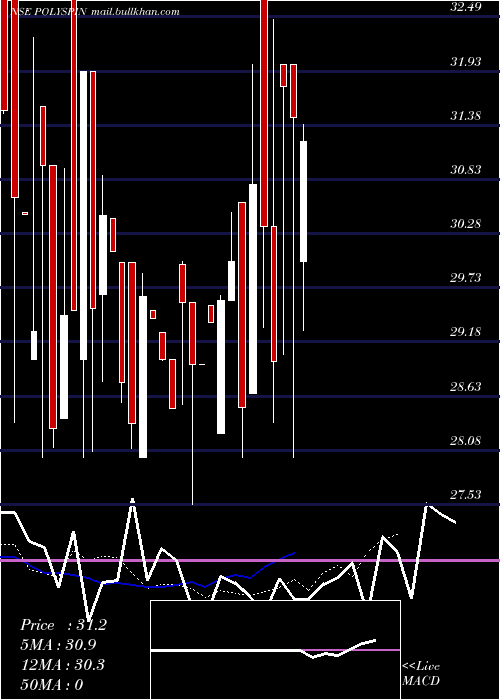The height and width of the screenshot is (700, 500).
Task: Click the 5MA : 30.9 readout
Action: (58, 645)
